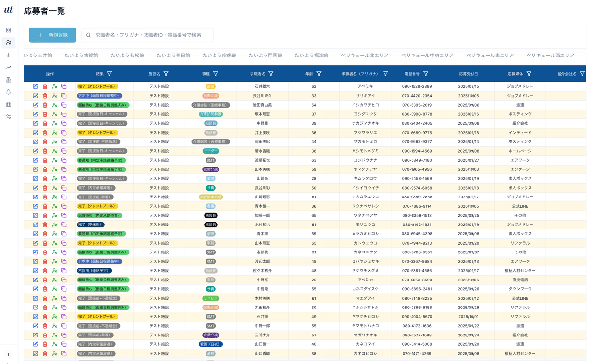
Task: Switch to the たいよう古賀館 tab
Action: (81, 56)
